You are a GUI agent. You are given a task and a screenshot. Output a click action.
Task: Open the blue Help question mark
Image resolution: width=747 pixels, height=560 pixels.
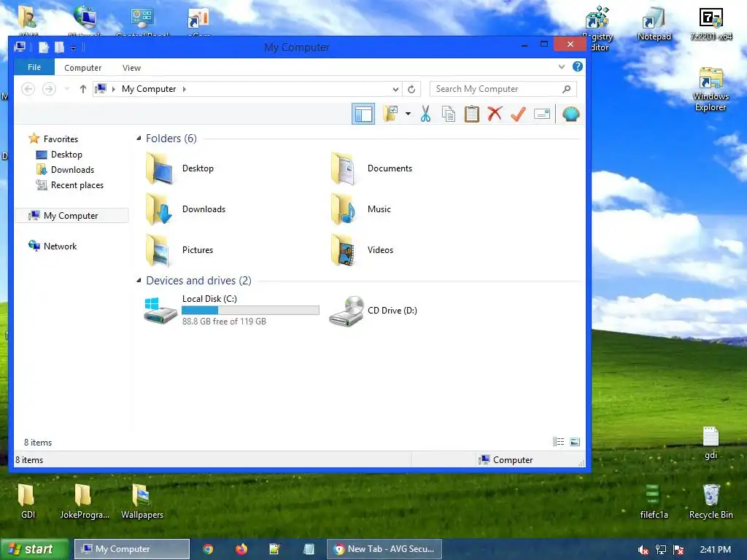578,66
